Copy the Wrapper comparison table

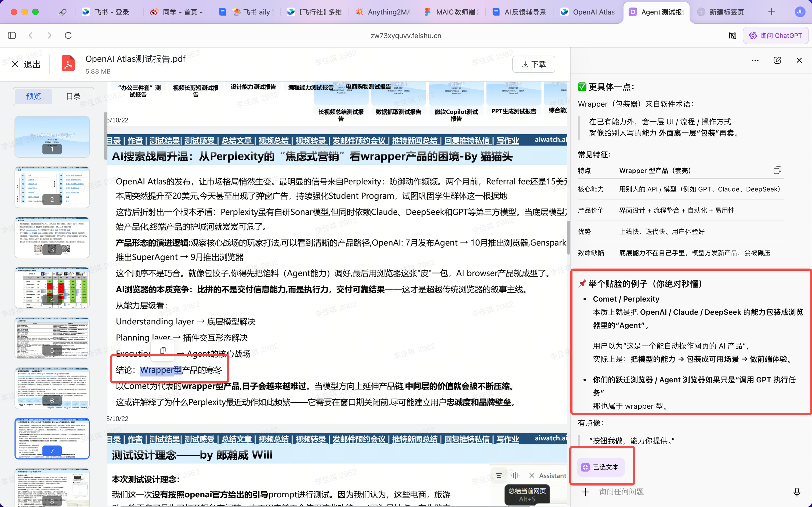pyautogui.click(x=777, y=170)
